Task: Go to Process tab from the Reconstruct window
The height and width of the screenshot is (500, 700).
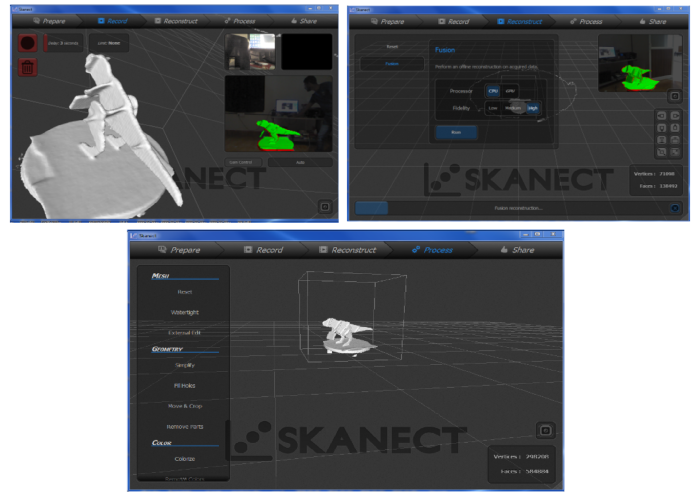Action: coord(586,21)
